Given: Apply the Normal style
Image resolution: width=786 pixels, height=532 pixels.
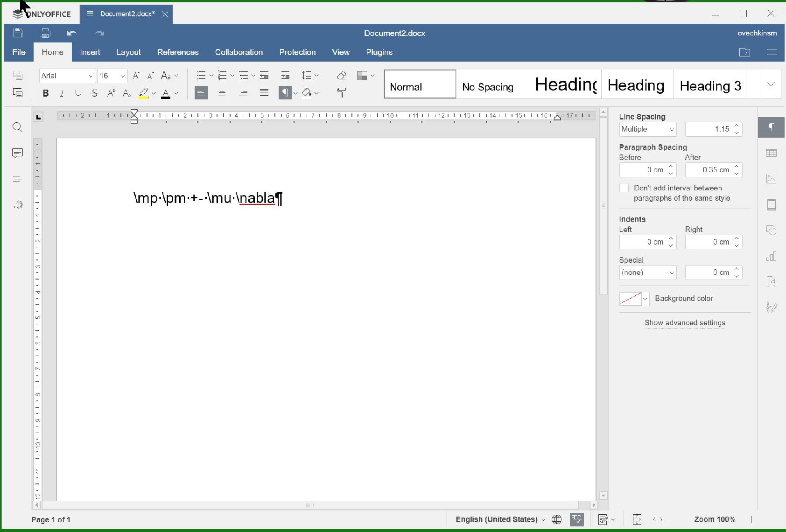Looking at the screenshot, I should coord(420,84).
